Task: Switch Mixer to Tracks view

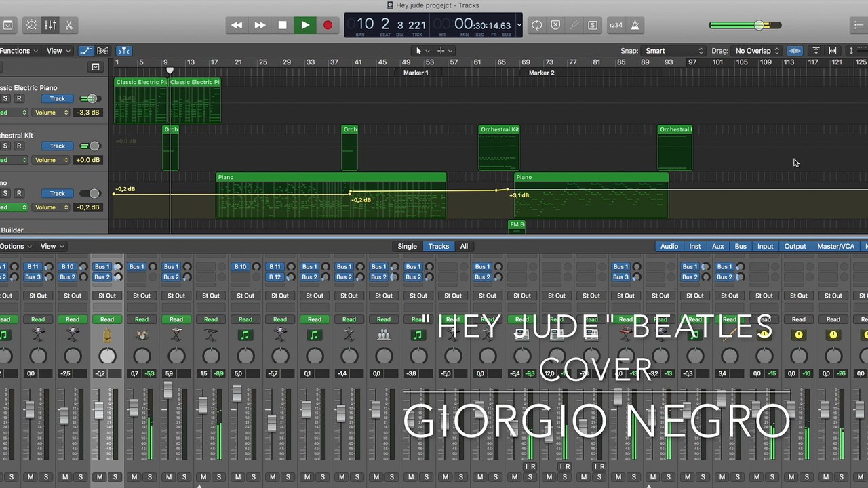Action: click(438, 247)
